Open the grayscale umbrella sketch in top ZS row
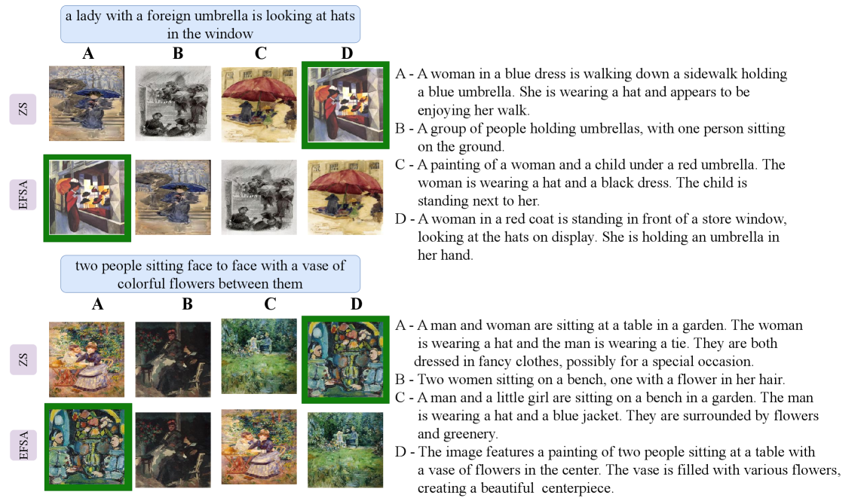This screenshot has width=861, height=504. (173, 104)
